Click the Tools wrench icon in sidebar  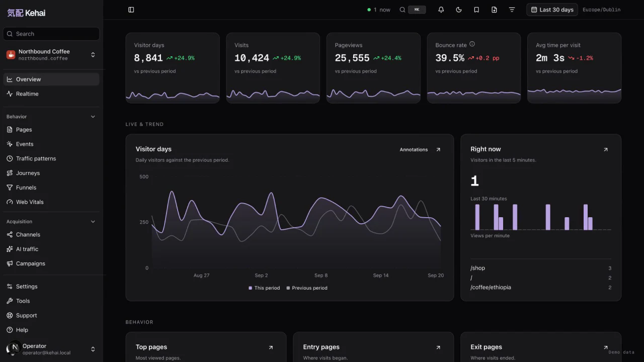[10, 301]
